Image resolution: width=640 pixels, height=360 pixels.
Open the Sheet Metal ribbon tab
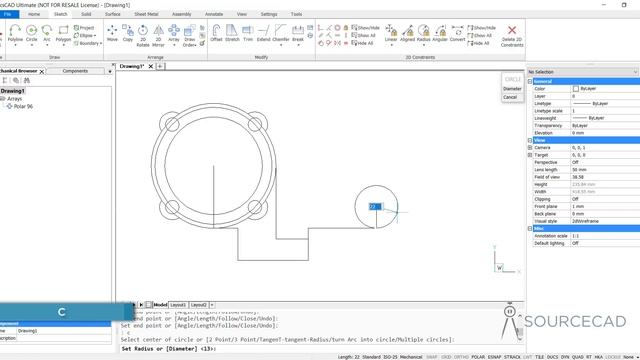(146, 14)
